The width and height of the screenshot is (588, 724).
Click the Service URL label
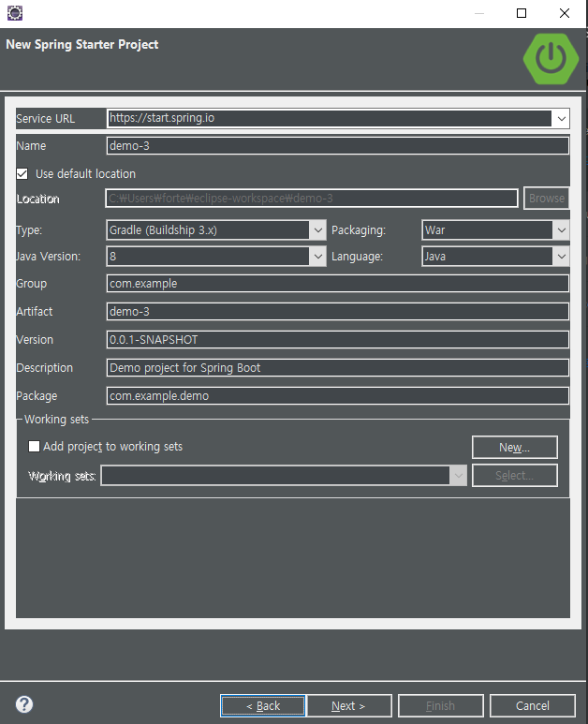(45, 119)
